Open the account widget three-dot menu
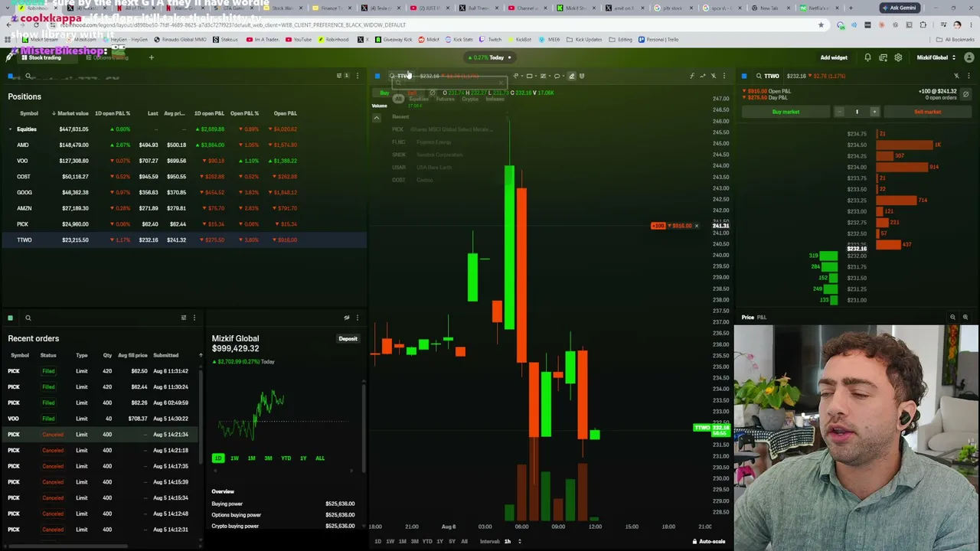980x551 pixels. click(x=357, y=318)
